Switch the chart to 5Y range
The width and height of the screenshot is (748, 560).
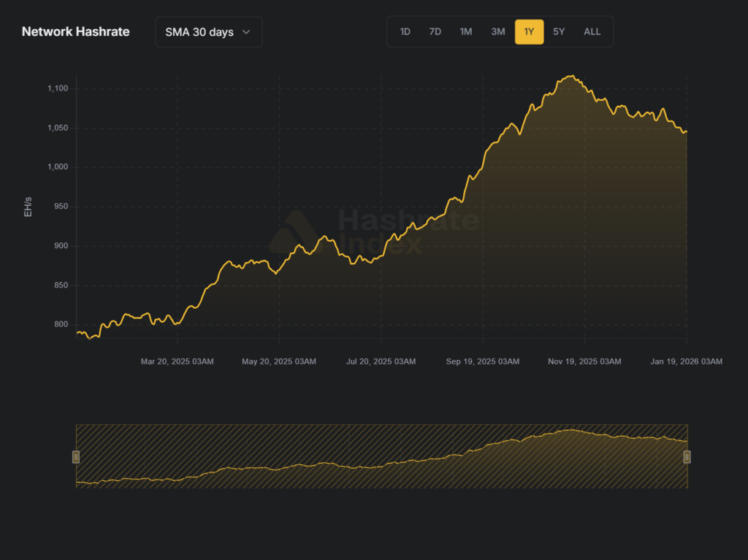[x=559, y=32]
